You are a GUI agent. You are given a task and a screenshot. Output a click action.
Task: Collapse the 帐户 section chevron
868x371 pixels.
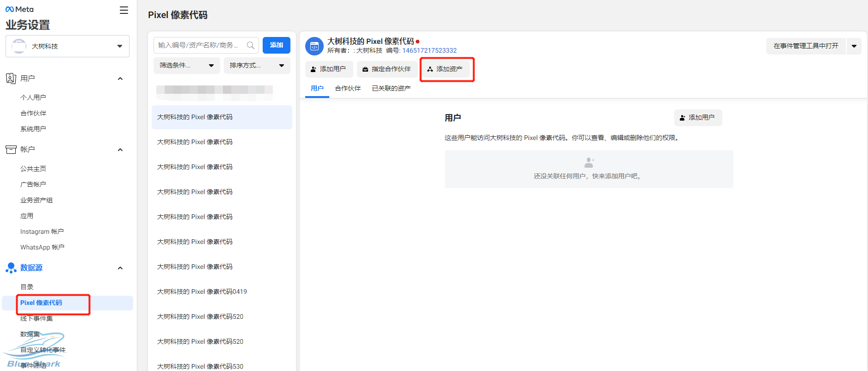click(120, 150)
